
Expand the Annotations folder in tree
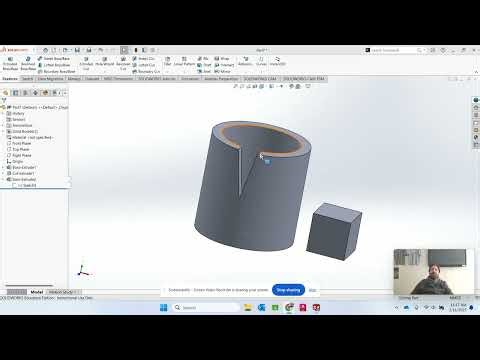coord(3,125)
